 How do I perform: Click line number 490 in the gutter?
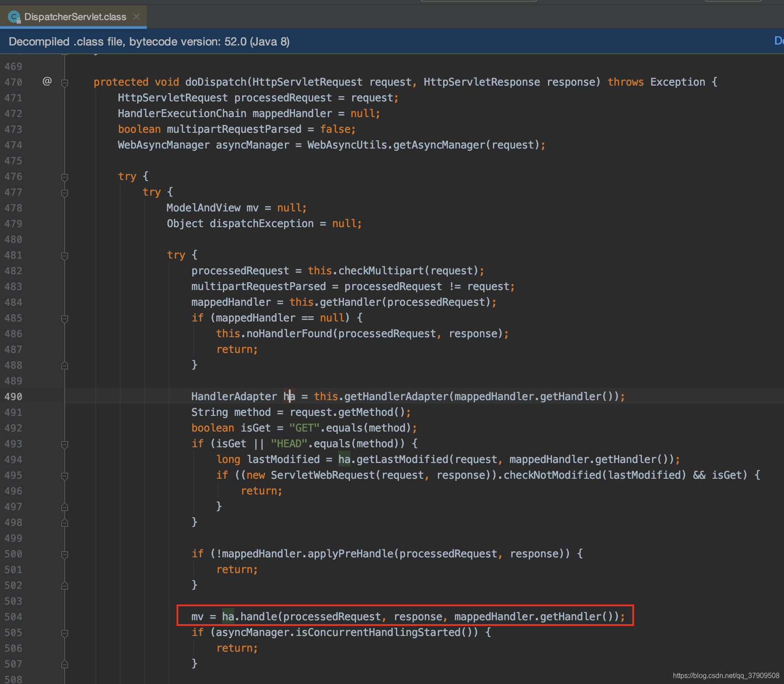13,397
